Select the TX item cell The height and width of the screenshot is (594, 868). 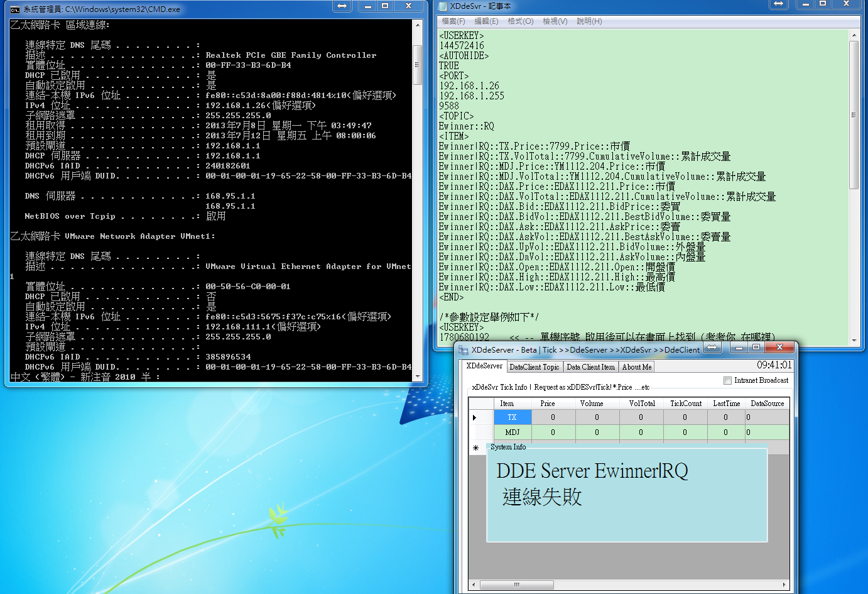[513, 417]
